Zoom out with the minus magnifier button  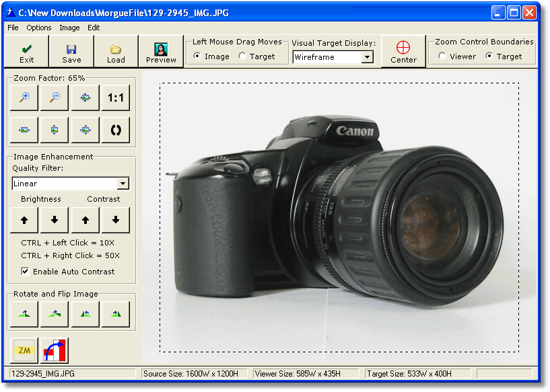click(55, 97)
